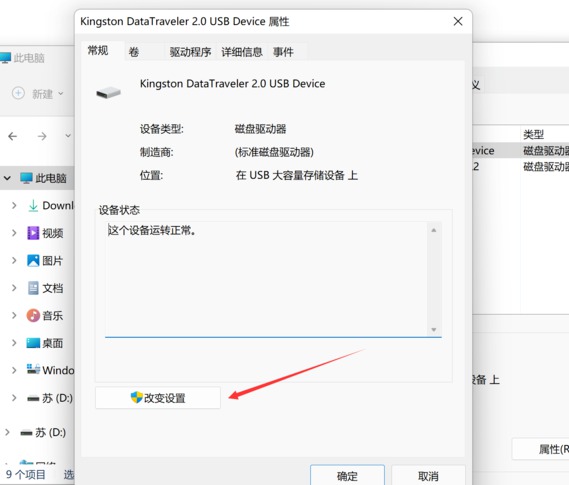The height and width of the screenshot is (485, 569).
Task: Click the 此电脑 title bar icon
Action: 5,58
